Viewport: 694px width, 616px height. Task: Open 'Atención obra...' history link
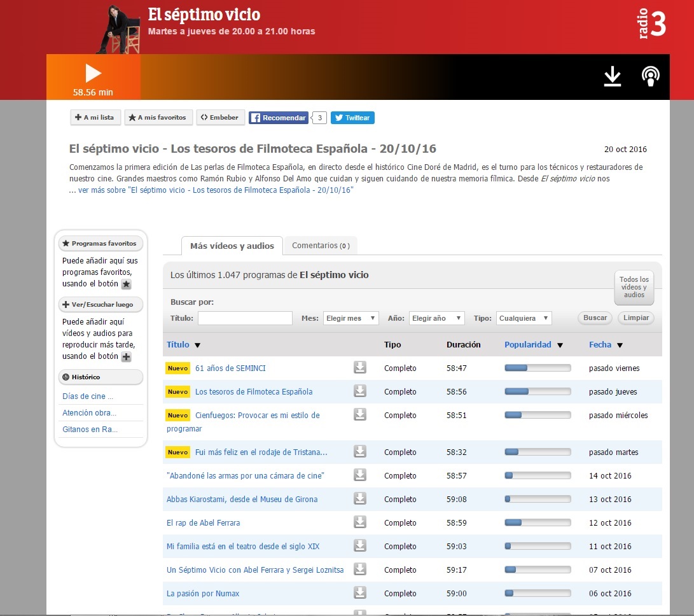click(x=90, y=413)
